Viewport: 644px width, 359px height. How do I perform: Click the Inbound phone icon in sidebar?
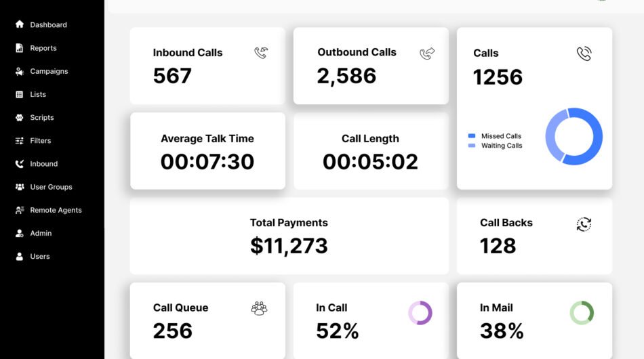coord(20,164)
